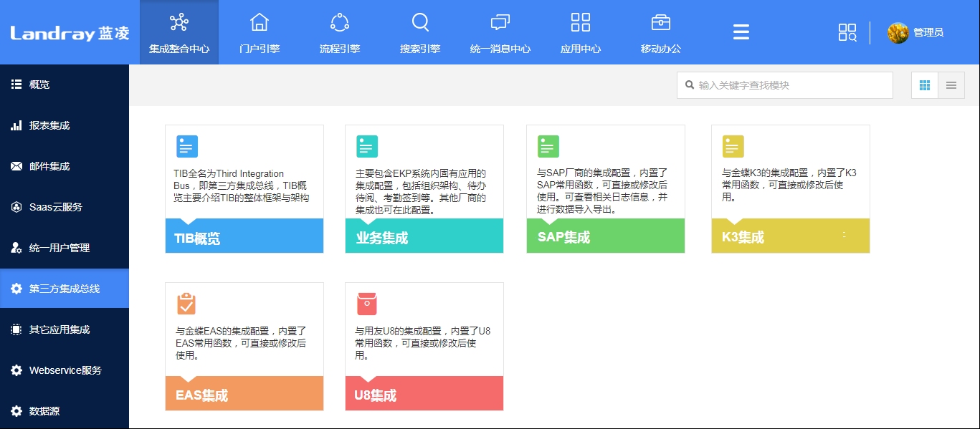
Task: Select 数据源 in the sidebar
Action: (65, 411)
